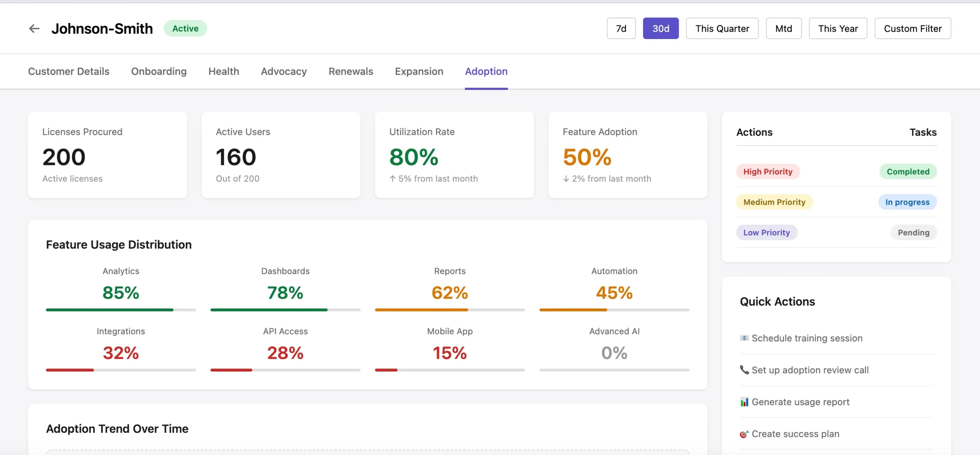Navigate back using the arrow icon
The width and height of the screenshot is (980, 455).
coord(34,28)
